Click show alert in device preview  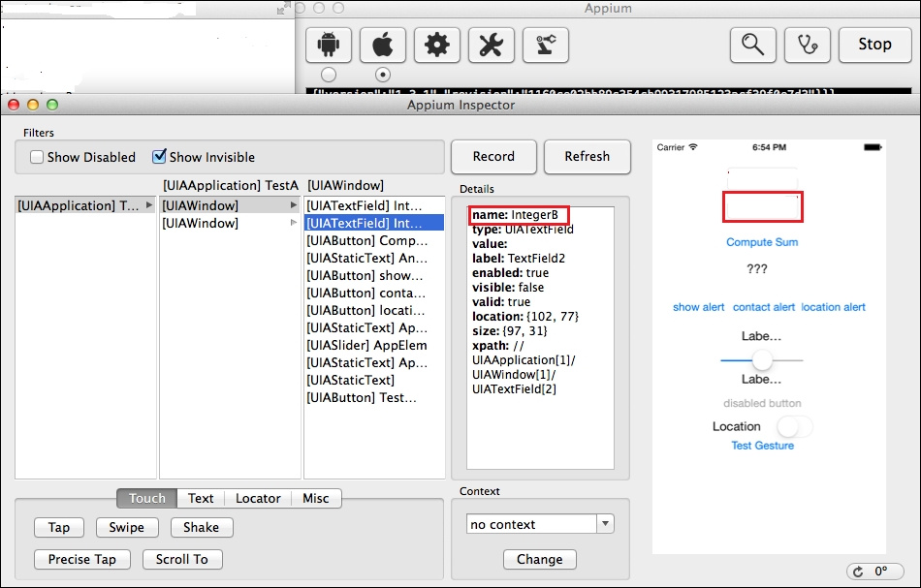coord(698,307)
